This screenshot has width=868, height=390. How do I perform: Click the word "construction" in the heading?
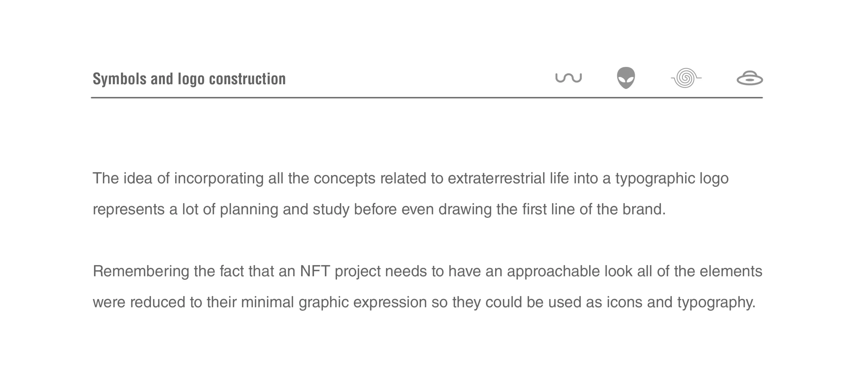pos(247,79)
